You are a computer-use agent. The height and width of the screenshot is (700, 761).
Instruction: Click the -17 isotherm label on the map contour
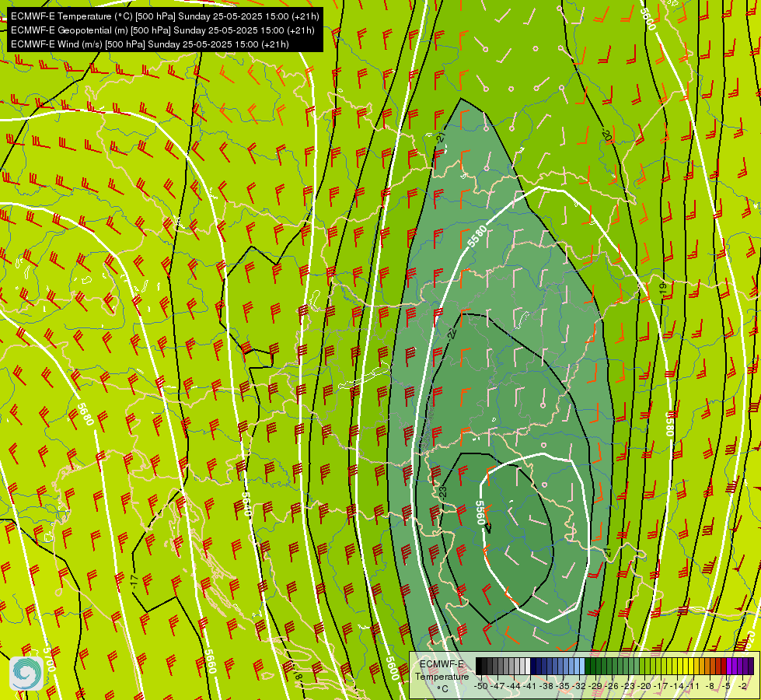[134, 581]
